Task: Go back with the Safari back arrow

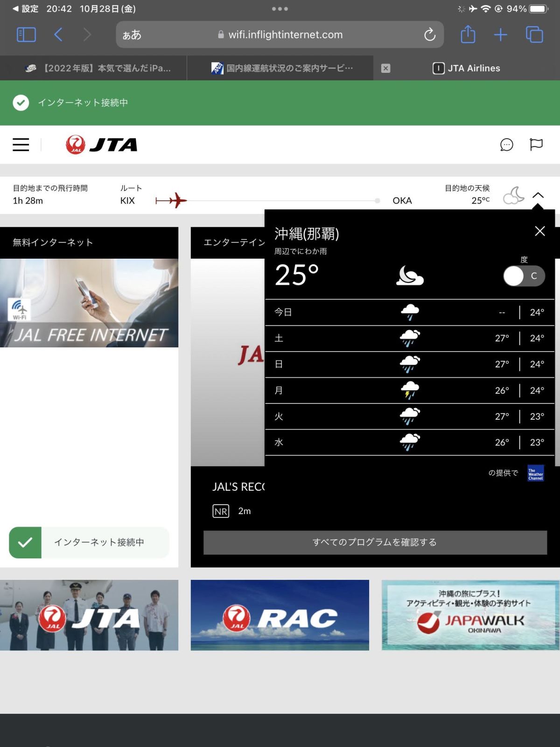Action: [x=58, y=35]
